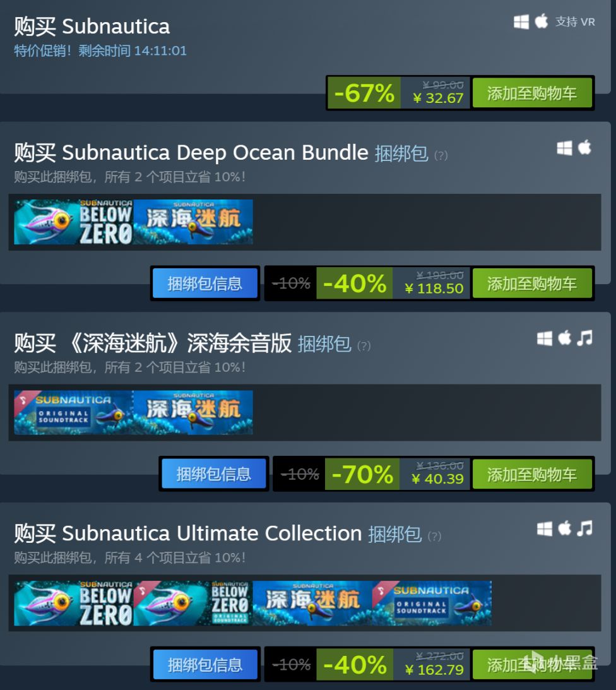
Task: Click the (?) help icon next to Deep Ocean Bundle
Action: 441,155
